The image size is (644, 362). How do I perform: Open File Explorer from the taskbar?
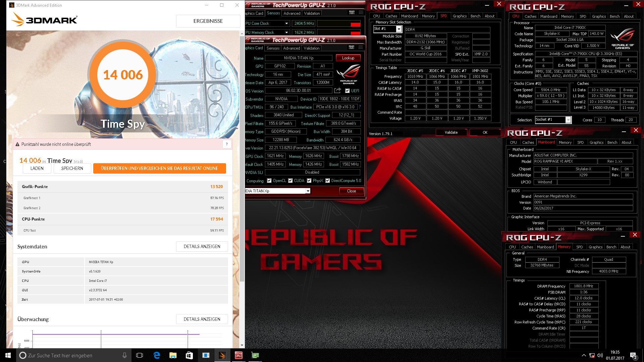(x=173, y=355)
